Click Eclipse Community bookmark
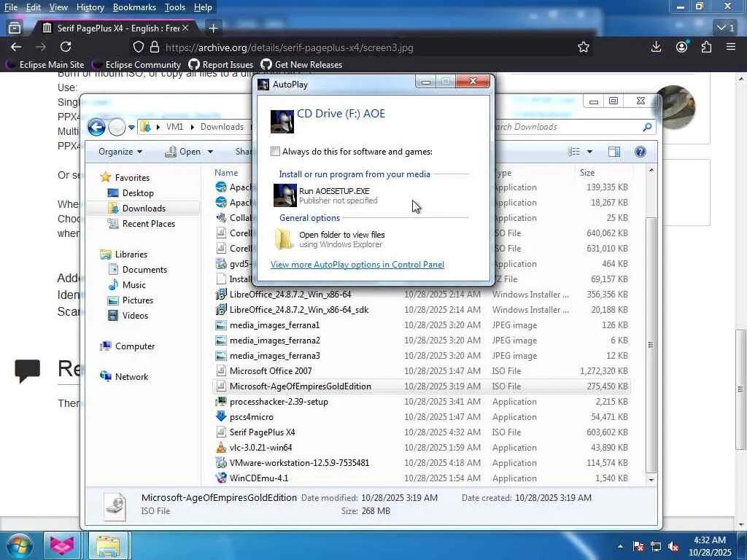Image resolution: width=747 pixels, height=560 pixels. pos(136,64)
